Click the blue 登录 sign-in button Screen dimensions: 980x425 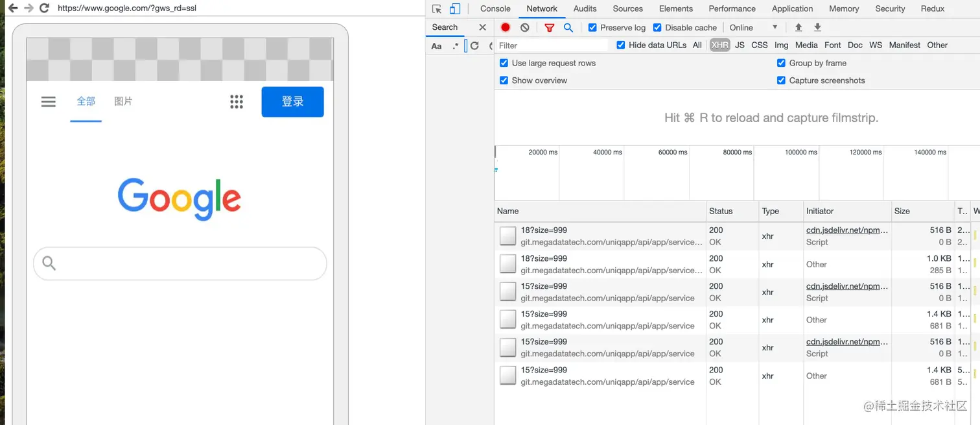coord(292,102)
